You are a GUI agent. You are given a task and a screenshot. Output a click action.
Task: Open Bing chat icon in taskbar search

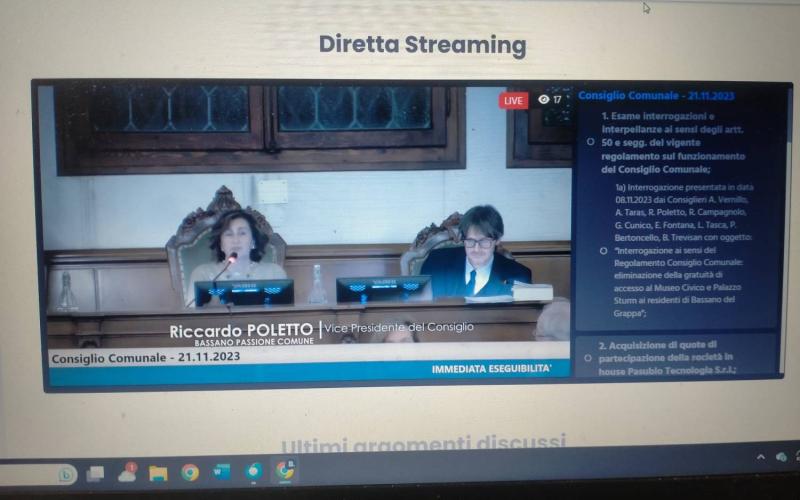(x=66, y=474)
